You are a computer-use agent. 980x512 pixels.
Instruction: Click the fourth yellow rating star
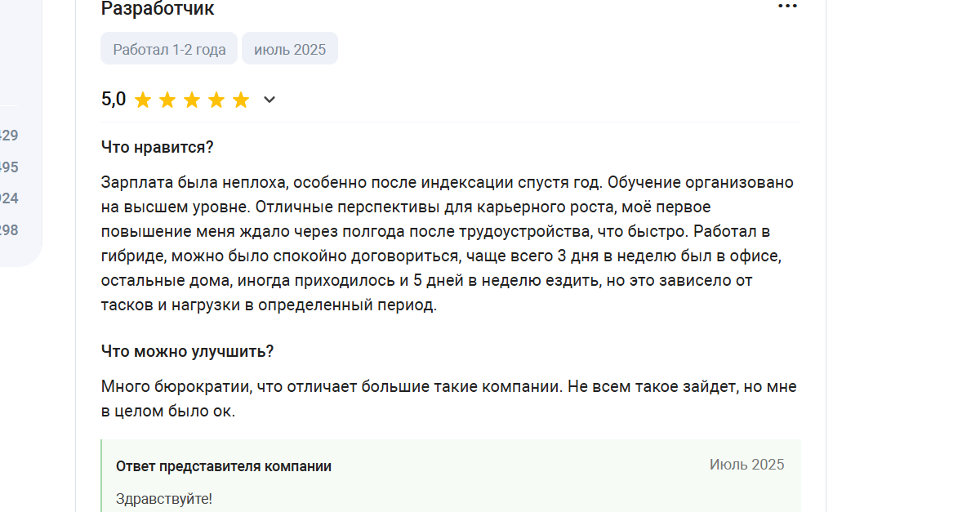pyautogui.click(x=216, y=100)
